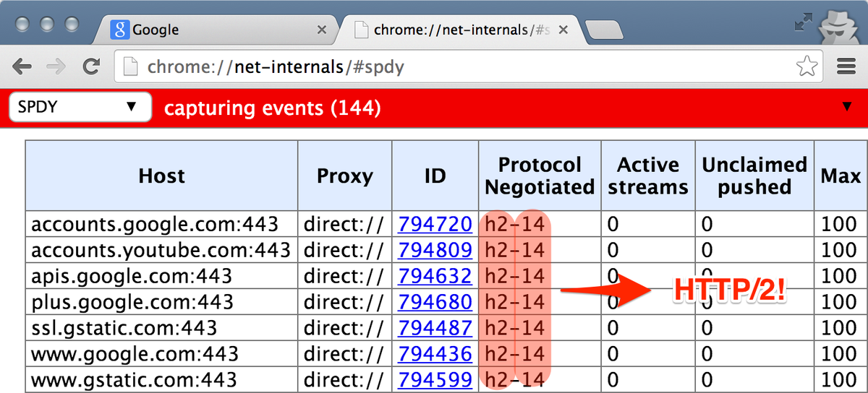Select the accounts.youtube.com:443 host cell
Image resolution: width=868 pixels, height=393 pixels.
[x=161, y=250]
